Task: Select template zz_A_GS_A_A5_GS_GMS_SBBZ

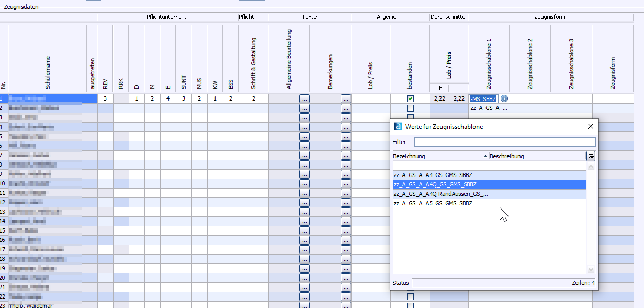Action: (x=440, y=203)
